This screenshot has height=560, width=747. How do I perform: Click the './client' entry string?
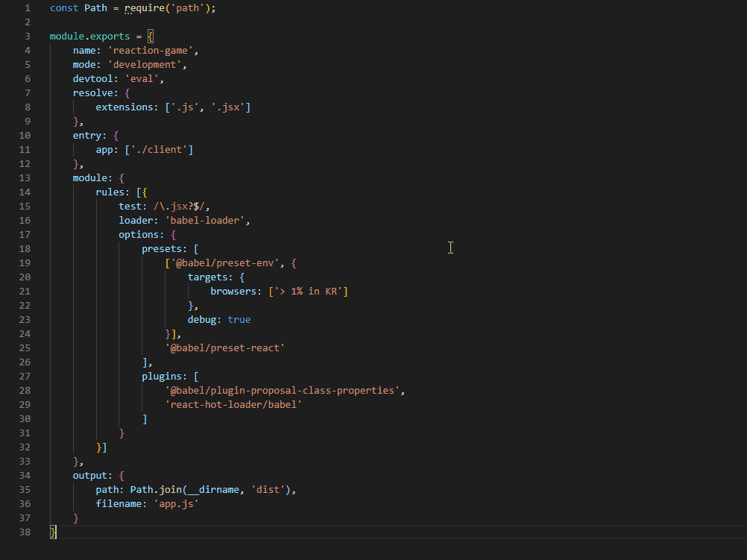coord(159,150)
